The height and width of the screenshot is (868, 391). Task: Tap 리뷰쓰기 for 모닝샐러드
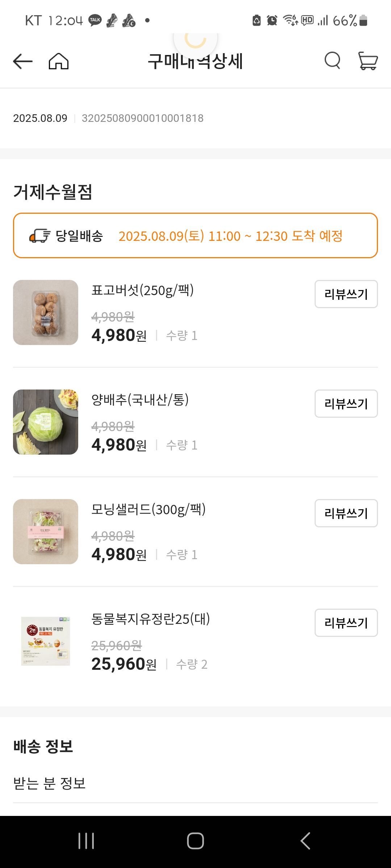(x=346, y=513)
